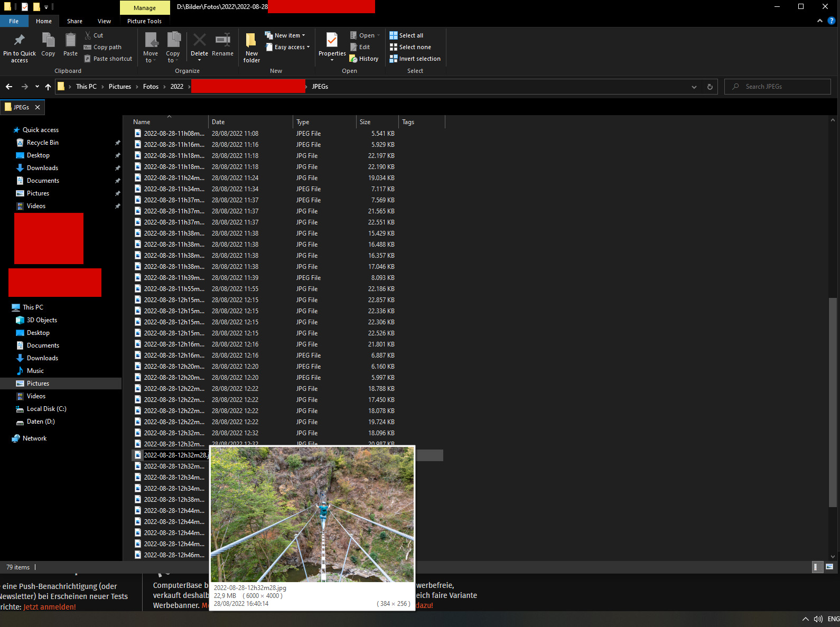Viewport: 840px width, 627px height.
Task: Click the chevron after This PC in breadcrumb
Action: click(102, 87)
